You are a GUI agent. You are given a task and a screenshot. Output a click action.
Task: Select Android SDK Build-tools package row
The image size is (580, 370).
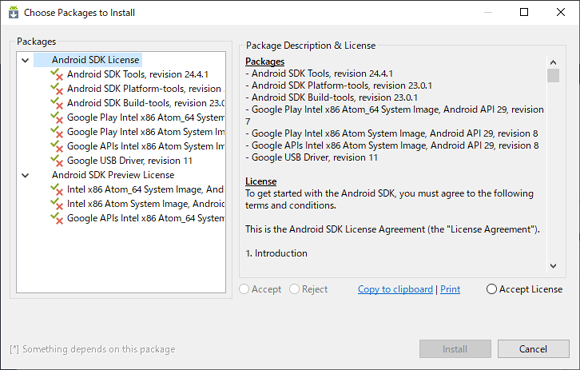pyautogui.click(x=145, y=103)
